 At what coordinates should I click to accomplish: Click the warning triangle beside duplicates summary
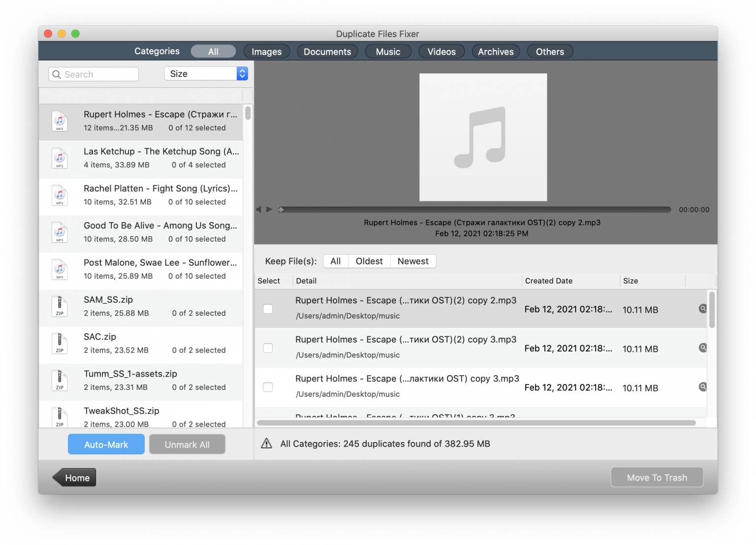[x=266, y=443]
